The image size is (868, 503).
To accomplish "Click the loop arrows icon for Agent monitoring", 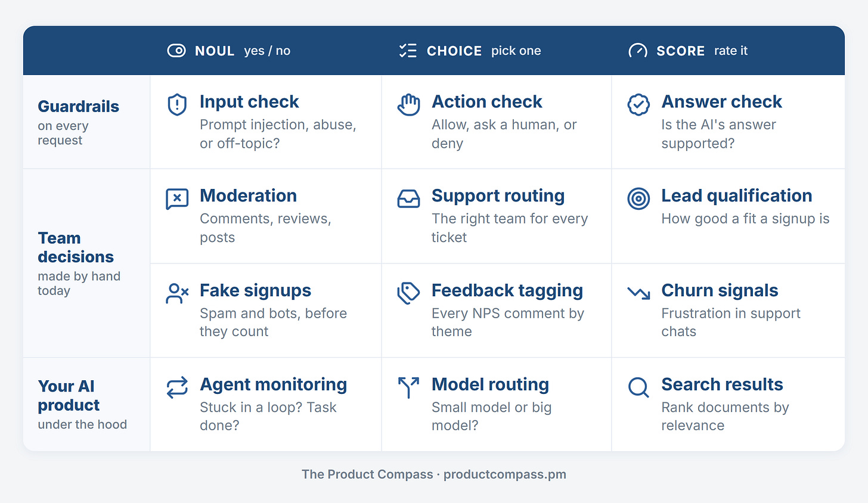I will (x=177, y=387).
